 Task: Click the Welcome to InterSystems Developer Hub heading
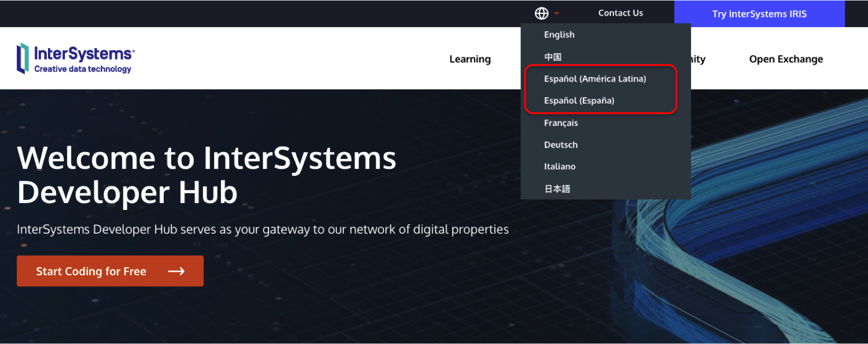[207, 173]
